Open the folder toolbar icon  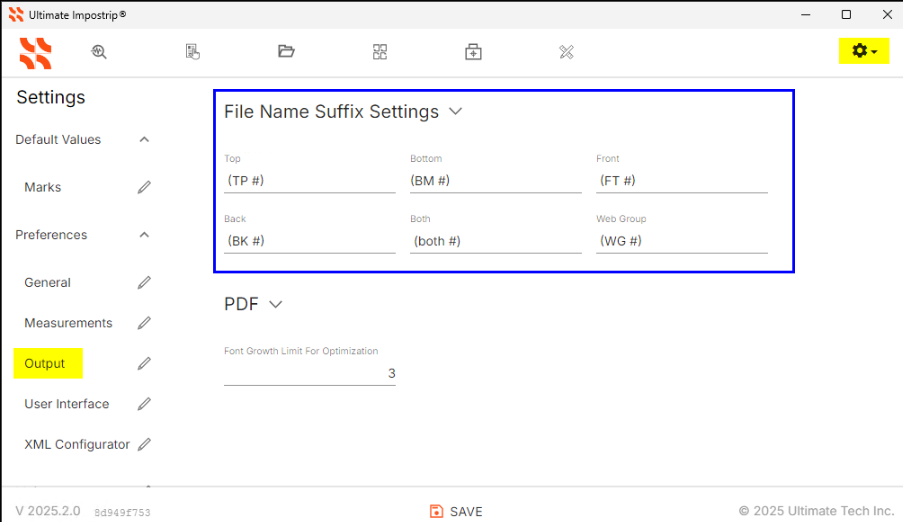coord(286,51)
